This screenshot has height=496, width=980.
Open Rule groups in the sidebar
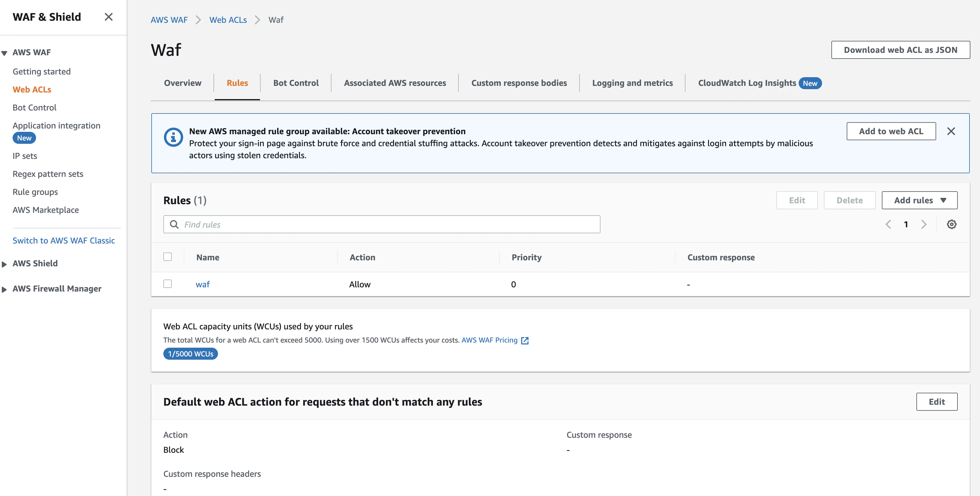click(x=35, y=192)
